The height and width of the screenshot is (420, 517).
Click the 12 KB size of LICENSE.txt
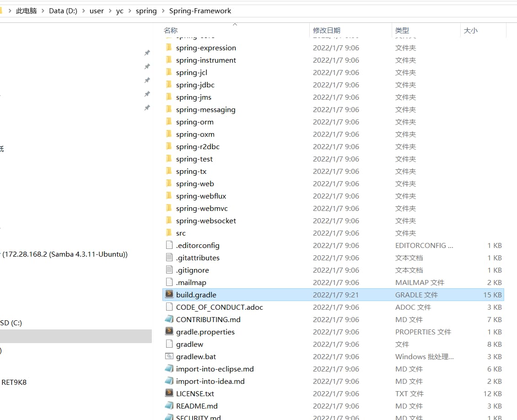pyautogui.click(x=492, y=393)
